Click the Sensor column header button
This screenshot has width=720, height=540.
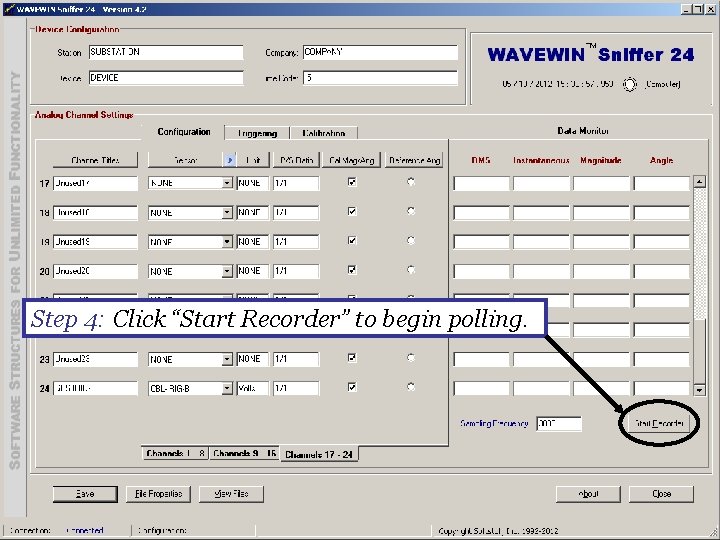pyautogui.click(x=186, y=160)
